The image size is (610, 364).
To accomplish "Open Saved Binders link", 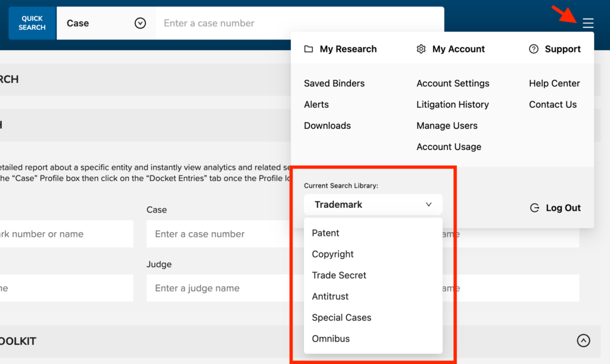I will (x=334, y=83).
